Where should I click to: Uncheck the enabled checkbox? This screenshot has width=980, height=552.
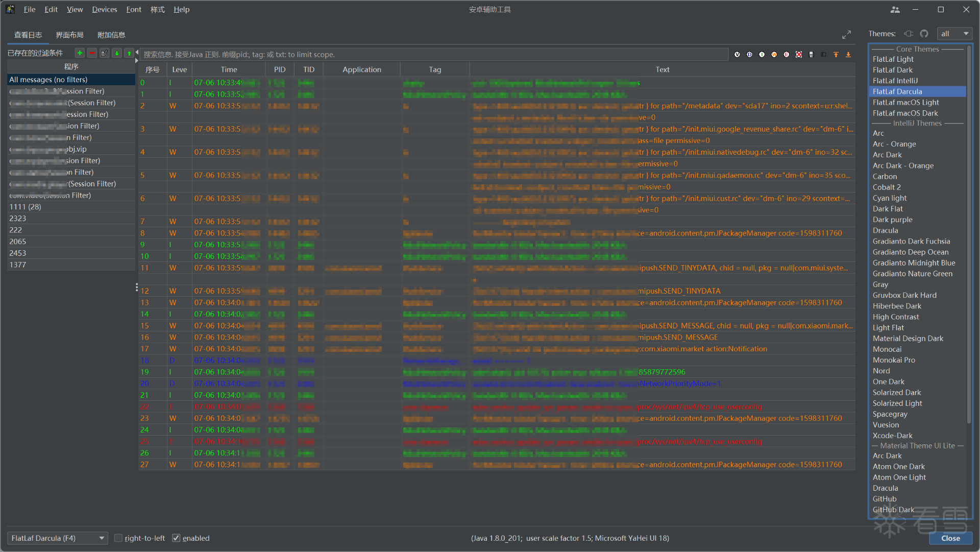tap(176, 538)
